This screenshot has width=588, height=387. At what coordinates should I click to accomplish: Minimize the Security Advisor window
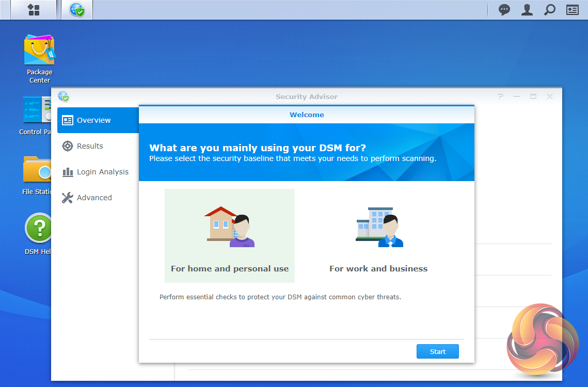click(x=517, y=96)
